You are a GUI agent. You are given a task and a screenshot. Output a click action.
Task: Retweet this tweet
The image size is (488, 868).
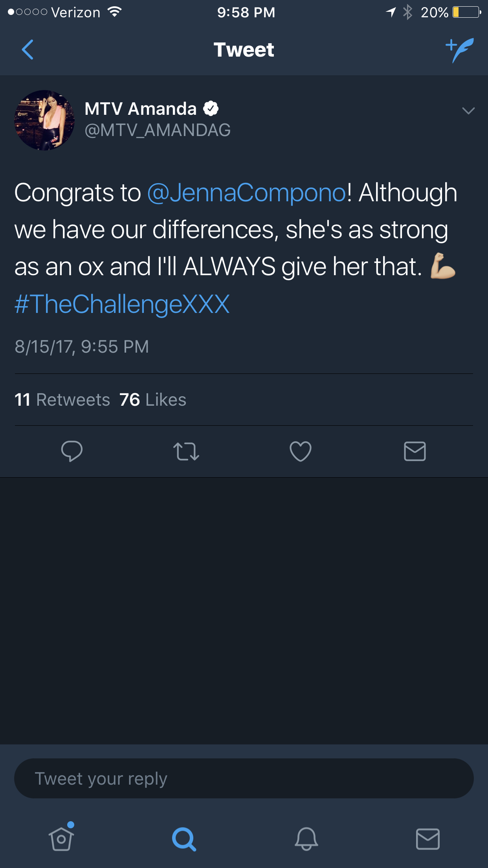[186, 451]
